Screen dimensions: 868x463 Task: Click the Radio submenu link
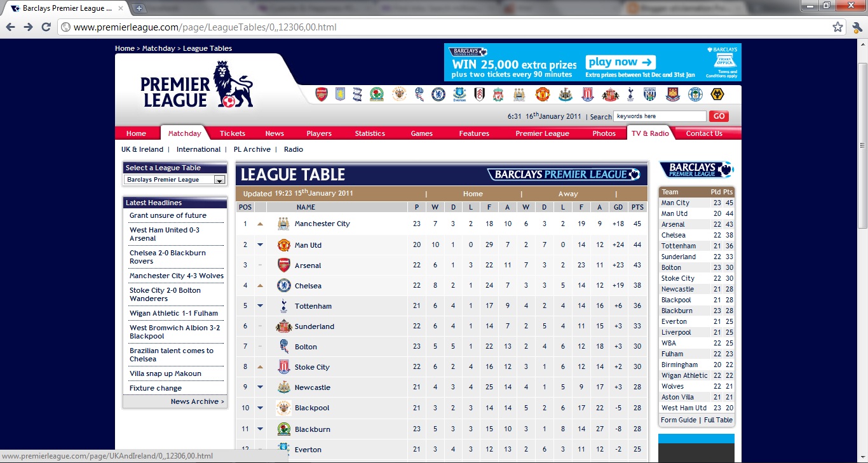click(x=294, y=149)
